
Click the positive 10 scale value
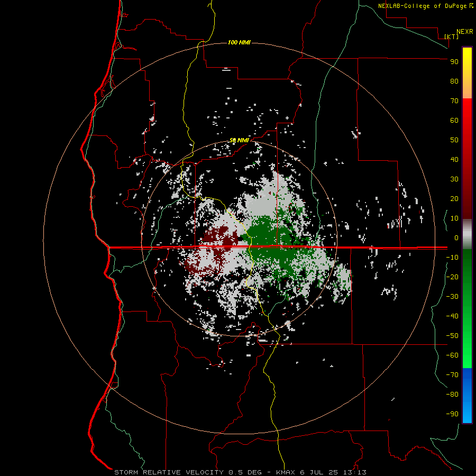point(454,218)
